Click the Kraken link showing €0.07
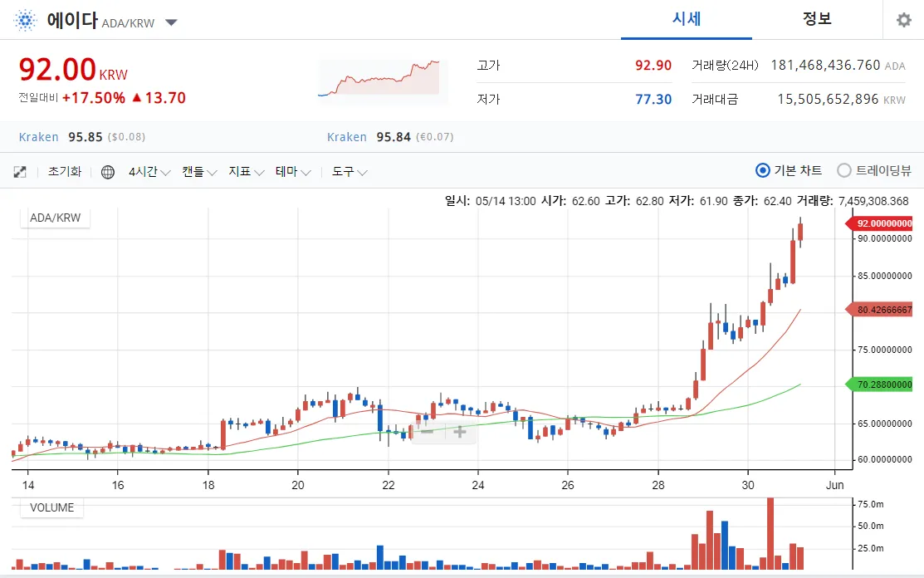The height and width of the screenshot is (578, 924). click(x=347, y=137)
